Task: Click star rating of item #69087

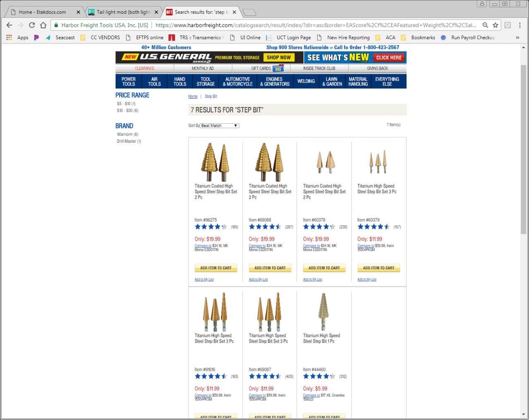Action: point(265,377)
